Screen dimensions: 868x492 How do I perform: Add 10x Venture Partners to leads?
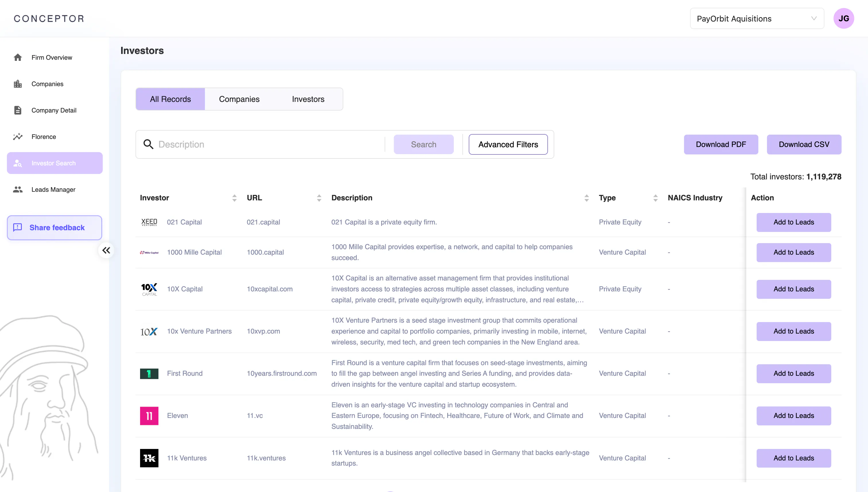tap(794, 332)
